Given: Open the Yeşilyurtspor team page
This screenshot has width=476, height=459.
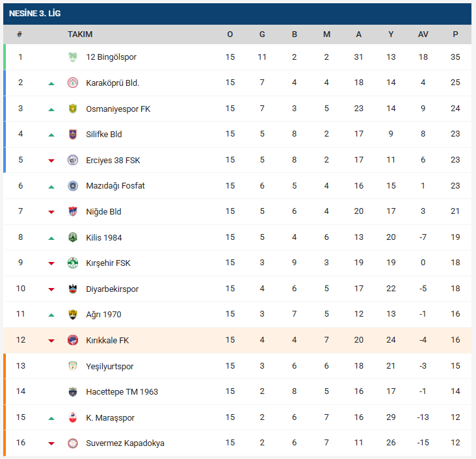Looking at the screenshot, I should (x=109, y=366).
